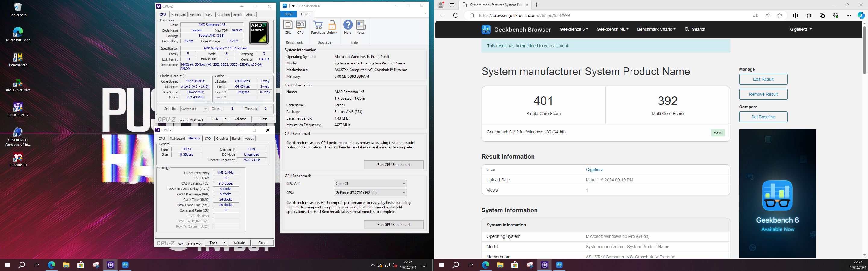
Task: Click Run CPU Benchmark button
Action: 394,165
